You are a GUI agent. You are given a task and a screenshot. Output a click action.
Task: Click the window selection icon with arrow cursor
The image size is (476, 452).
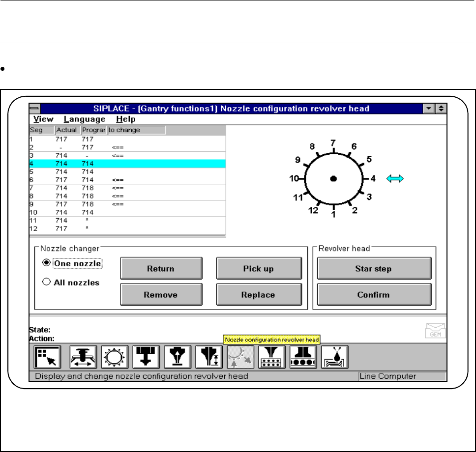click(48, 357)
